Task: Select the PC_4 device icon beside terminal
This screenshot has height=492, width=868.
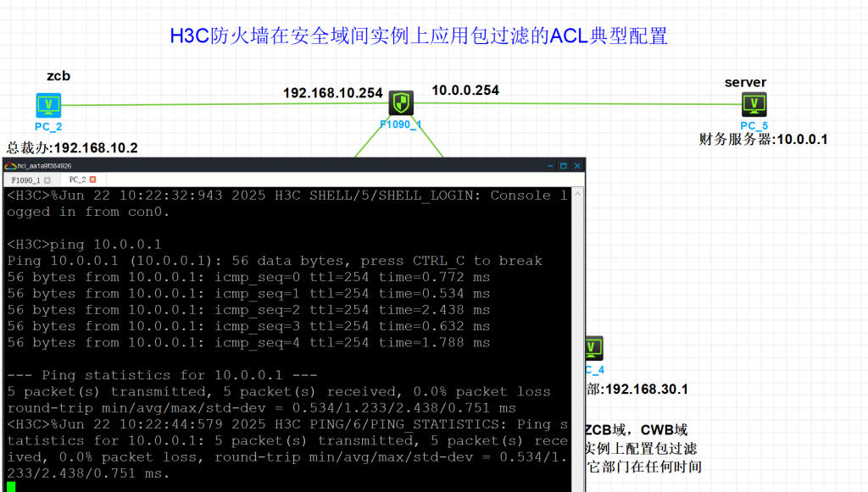Action: 593,348
